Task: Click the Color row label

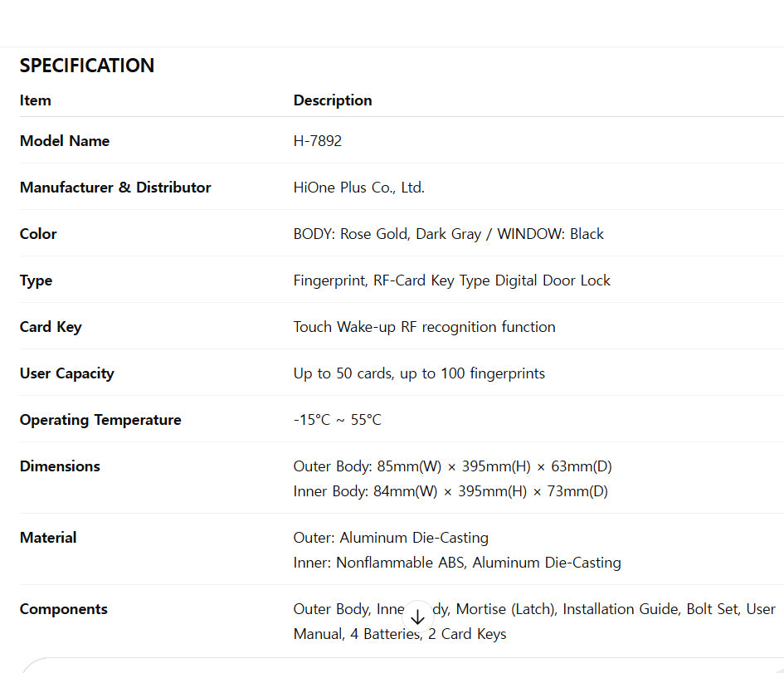Action: [38, 234]
